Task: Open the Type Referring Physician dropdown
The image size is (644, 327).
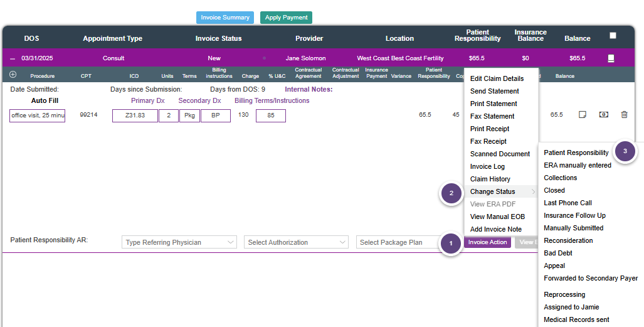Action: point(179,242)
